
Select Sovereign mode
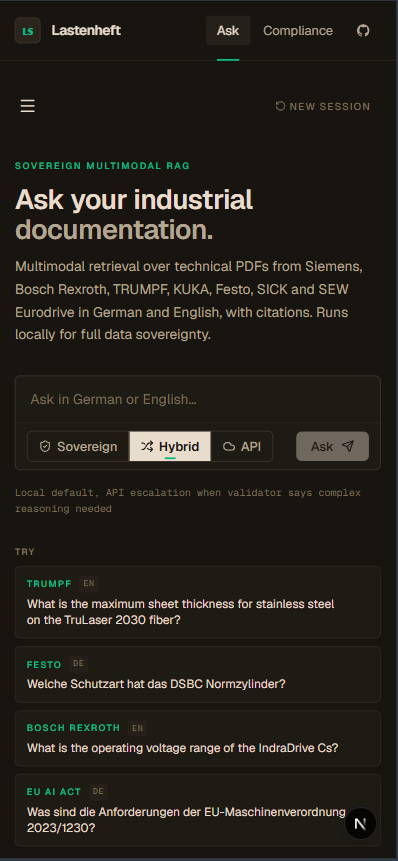point(79,446)
